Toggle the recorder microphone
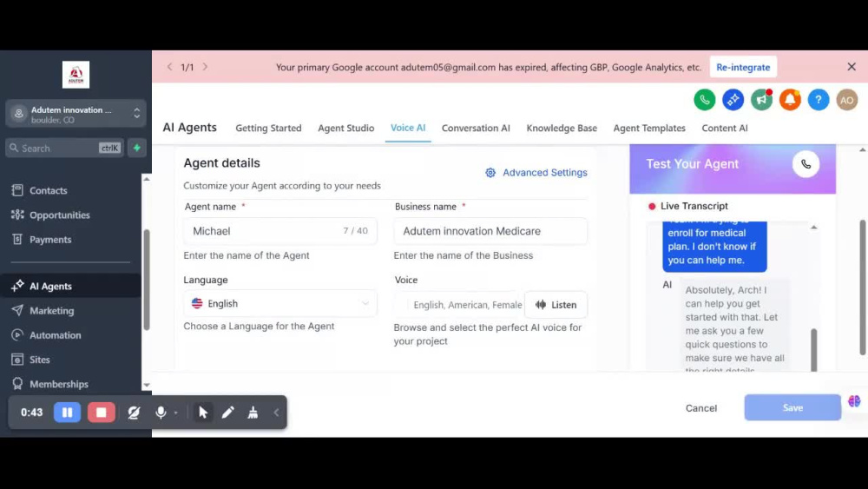This screenshot has width=868, height=489. tap(161, 412)
